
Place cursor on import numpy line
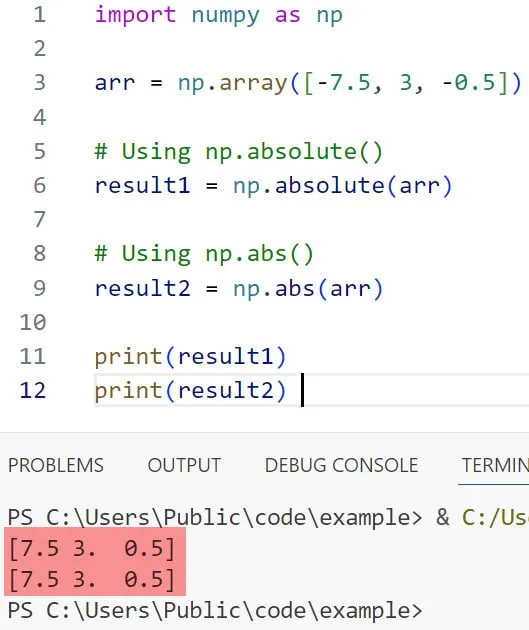pos(219,16)
